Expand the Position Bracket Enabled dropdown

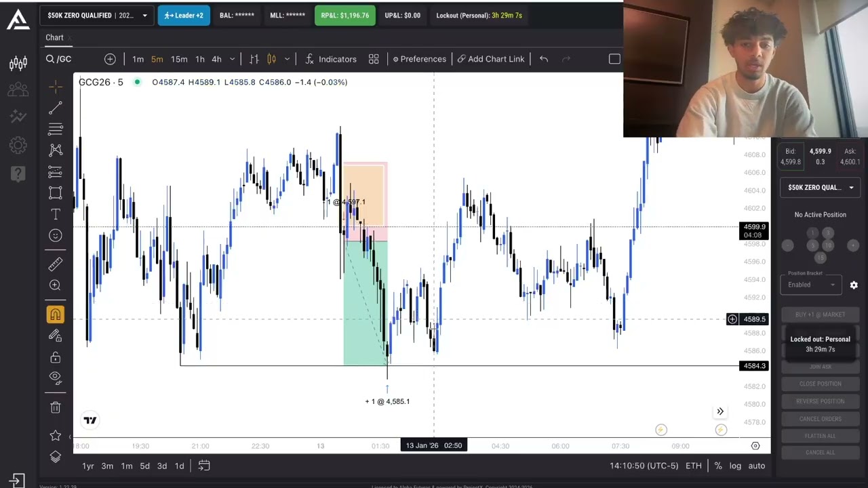pyautogui.click(x=811, y=285)
